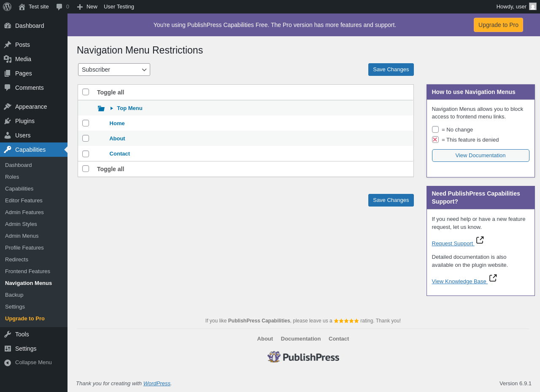Click the Home menu item link in table

(117, 124)
